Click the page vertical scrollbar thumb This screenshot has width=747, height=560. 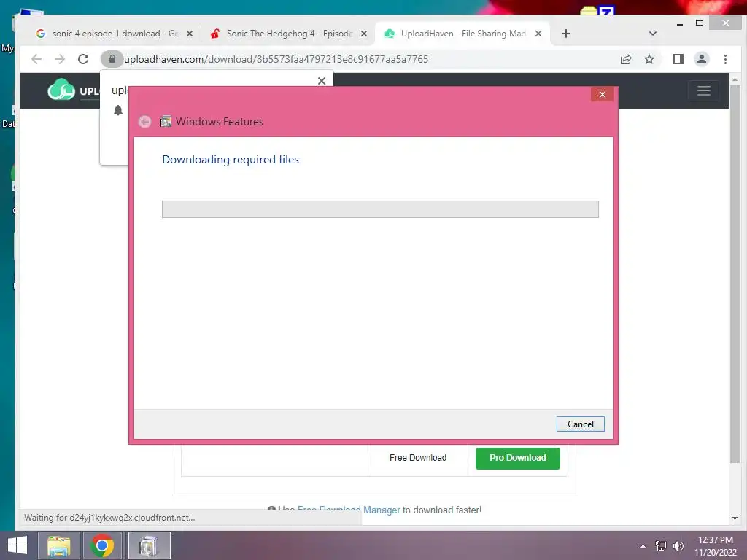735,274
